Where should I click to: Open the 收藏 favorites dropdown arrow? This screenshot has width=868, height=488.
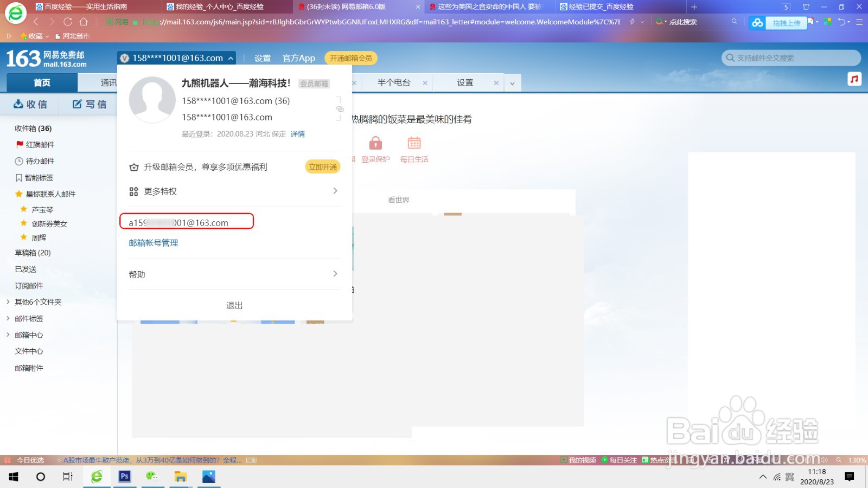click(x=47, y=36)
